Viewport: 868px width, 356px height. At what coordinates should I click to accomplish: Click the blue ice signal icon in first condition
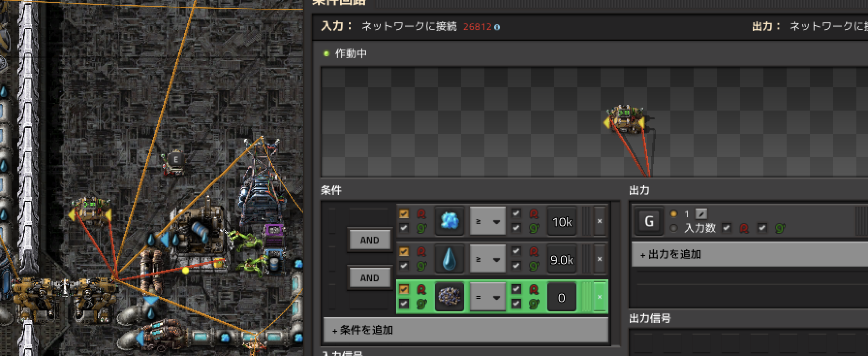tap(449, 221)
